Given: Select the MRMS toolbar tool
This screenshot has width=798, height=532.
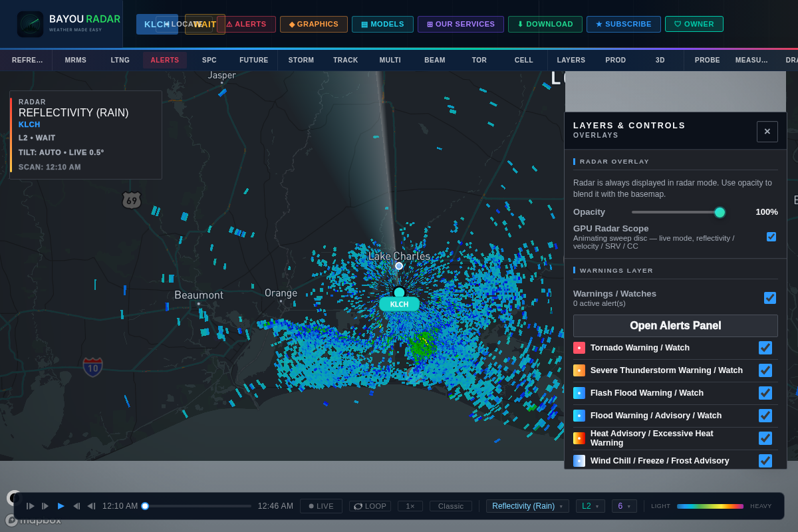Looking at the screenshot, I should click(x=76, y=60).
